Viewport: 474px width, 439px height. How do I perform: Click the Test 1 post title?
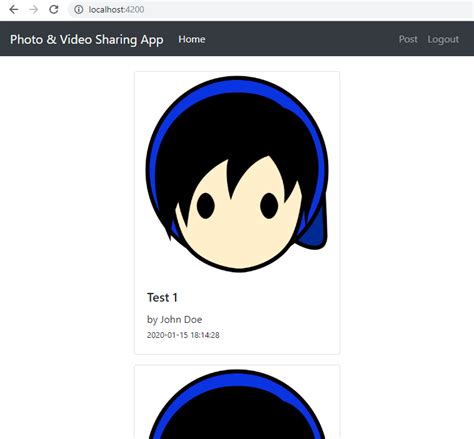(162, 297)
